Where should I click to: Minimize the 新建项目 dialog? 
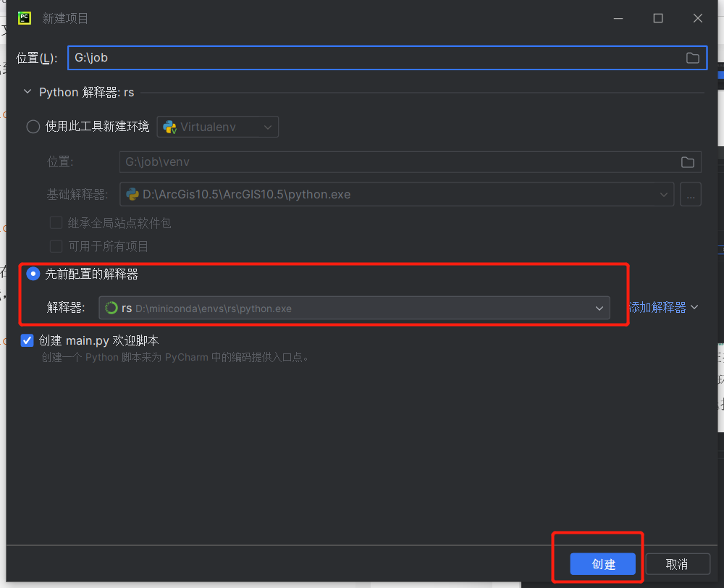618,19
